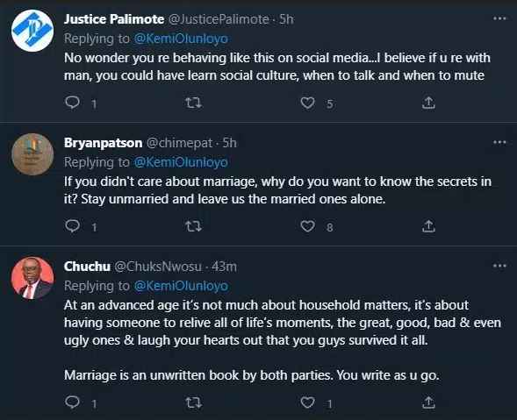Like Bryanpatson's tweet about marriage
This screenshot has width=517, height=420.
click(x=307, y=226)
